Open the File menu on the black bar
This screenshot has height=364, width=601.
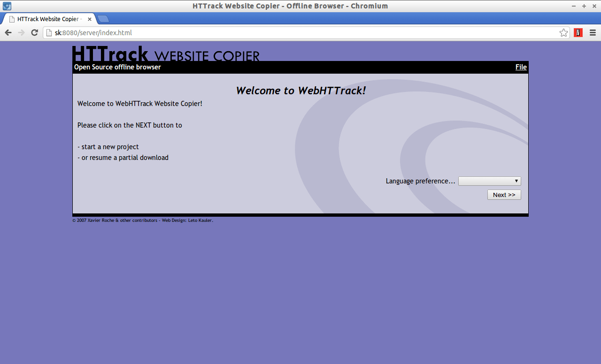click(x=521, y=67)
